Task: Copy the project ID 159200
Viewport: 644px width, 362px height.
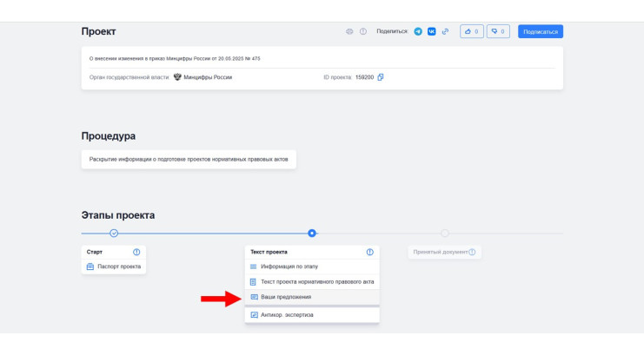Action: click(x=381, y=77)
